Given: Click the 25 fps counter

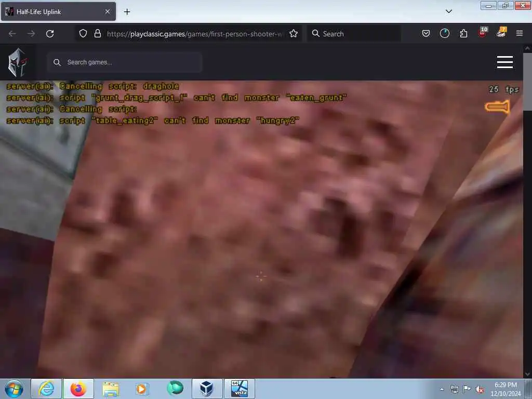Looking at the screenshot, I should 504,89.
